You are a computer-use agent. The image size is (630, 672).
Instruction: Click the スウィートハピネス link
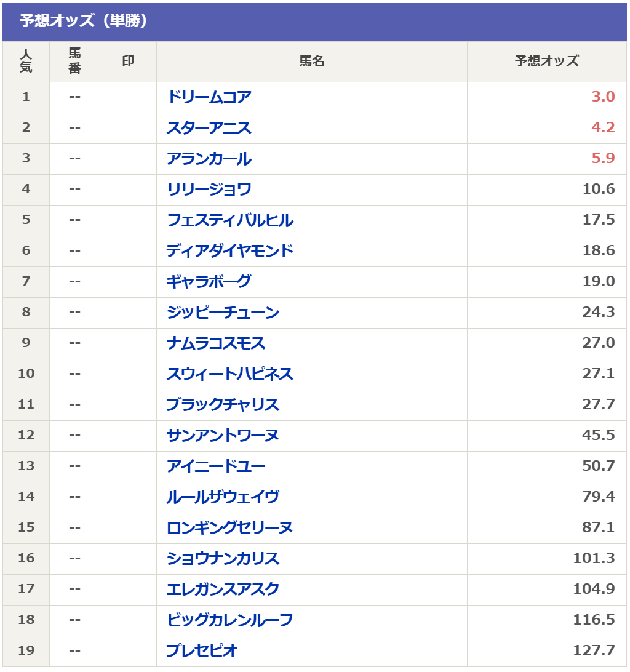(x=229, y=374)
